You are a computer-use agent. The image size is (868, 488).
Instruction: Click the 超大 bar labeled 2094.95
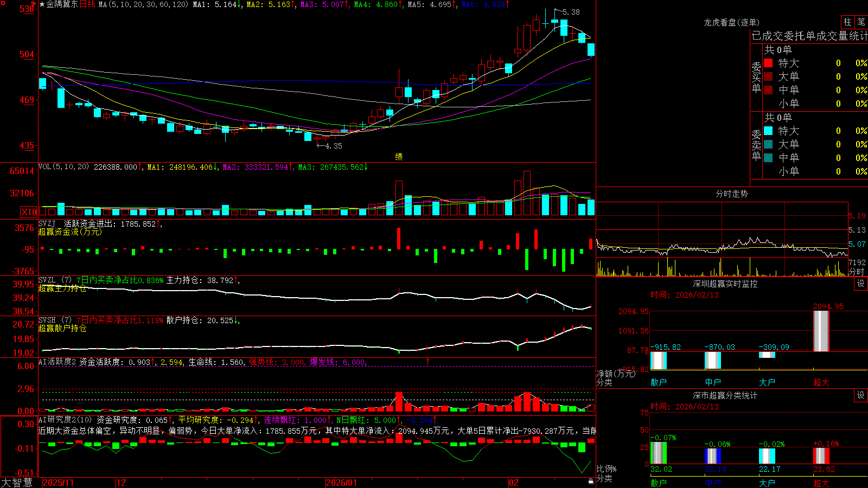tap(821, 331)
